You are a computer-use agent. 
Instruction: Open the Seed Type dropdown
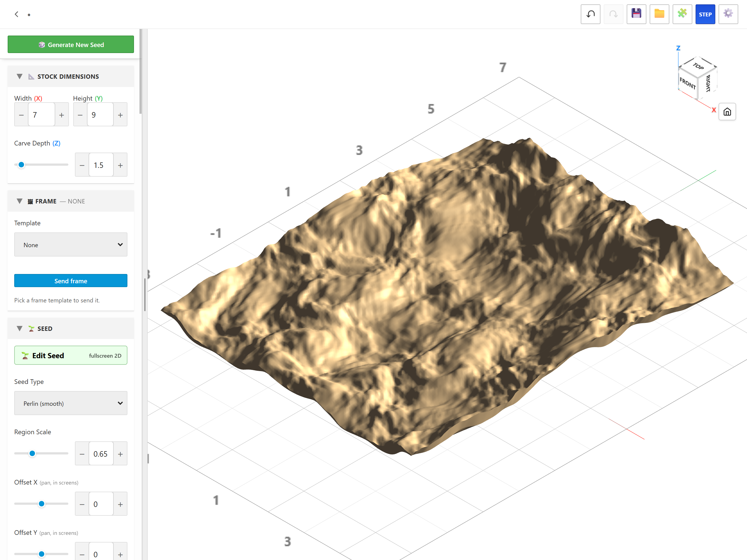[71, 403]
